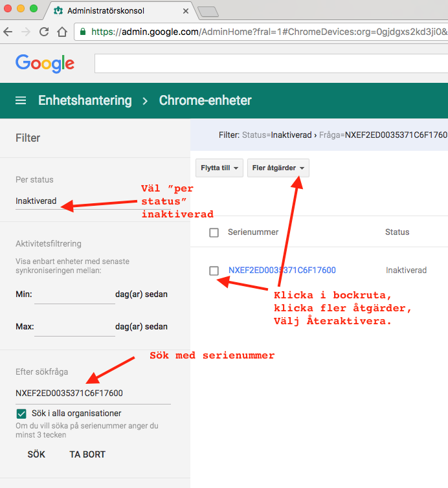Open device link NXEF2ED0035371C6F17600
The width and height of the screenshot is (448, 488).
(x=282, y=270)
